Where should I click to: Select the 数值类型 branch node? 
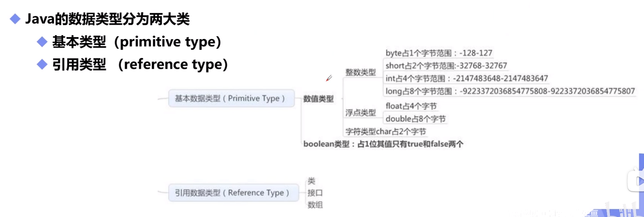coord(318,99)
